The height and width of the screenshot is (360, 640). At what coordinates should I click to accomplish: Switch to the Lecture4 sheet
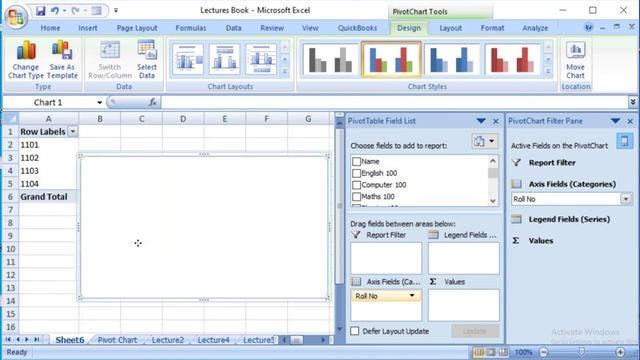(x=213, y=340)
